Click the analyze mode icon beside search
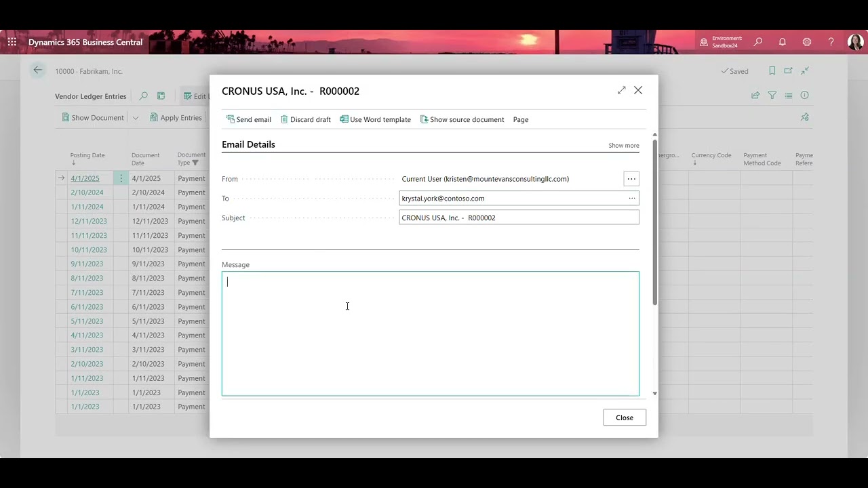868x488 pixels. pos(161,96)
